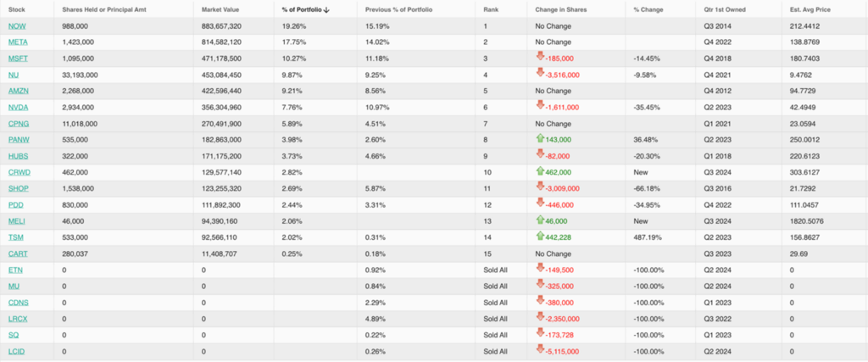
Task: Click the red down arrow in LCID row
Action: (539, 350)
